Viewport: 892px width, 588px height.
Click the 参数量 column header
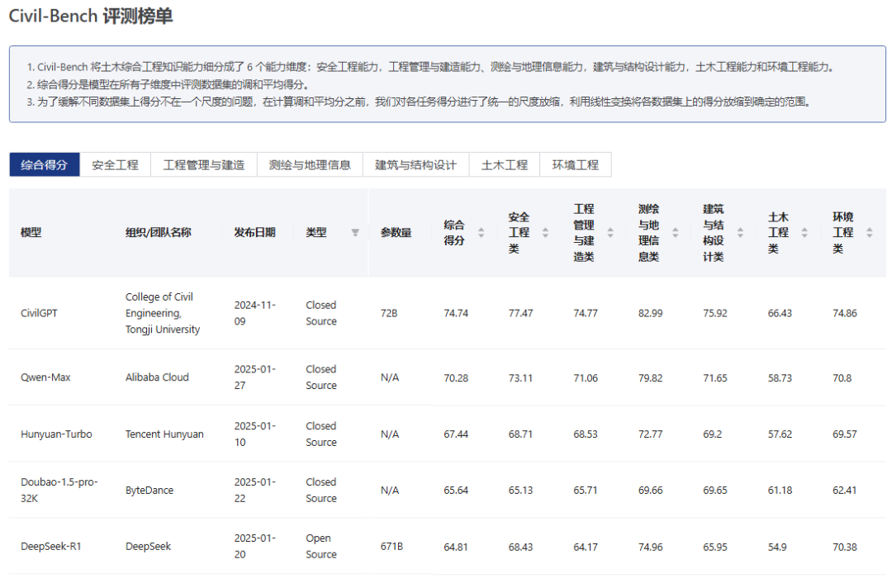396,233
